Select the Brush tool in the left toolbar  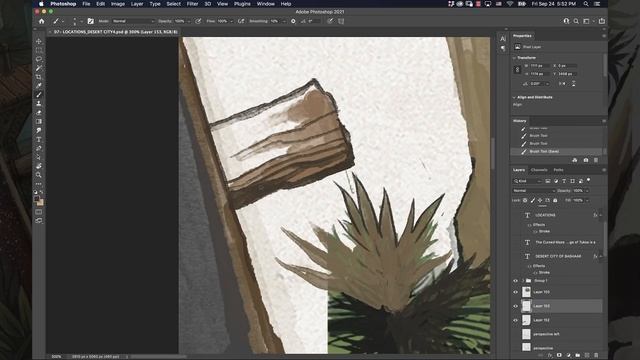(39, 95)
